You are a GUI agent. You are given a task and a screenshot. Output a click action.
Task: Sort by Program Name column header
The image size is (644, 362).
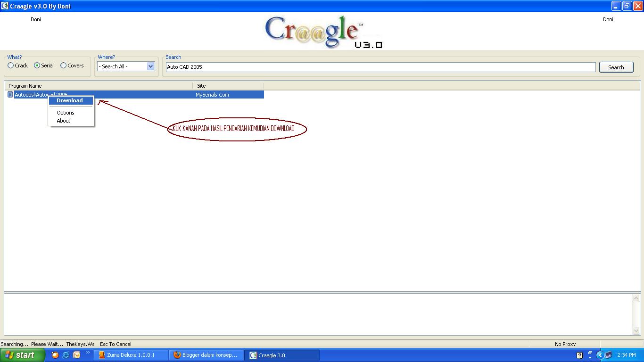99,86
